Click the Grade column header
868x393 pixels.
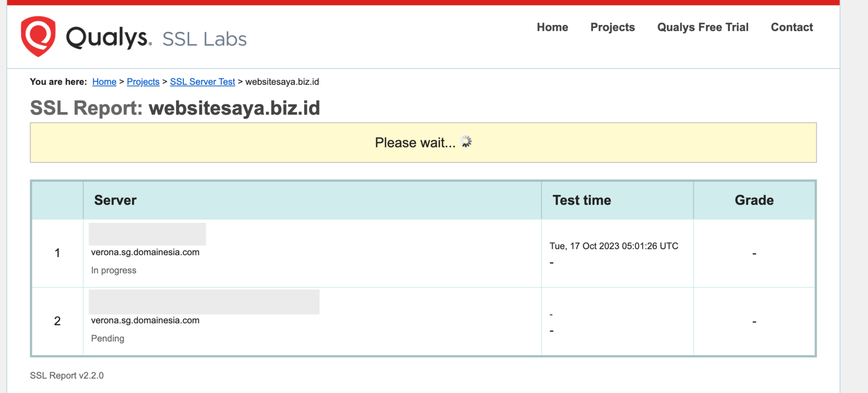[754, 200]
